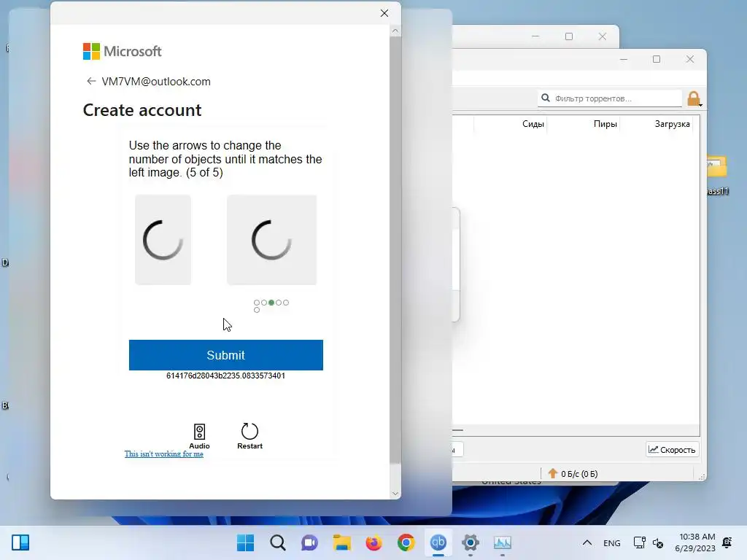Click the muted volume tray icon

658,542
